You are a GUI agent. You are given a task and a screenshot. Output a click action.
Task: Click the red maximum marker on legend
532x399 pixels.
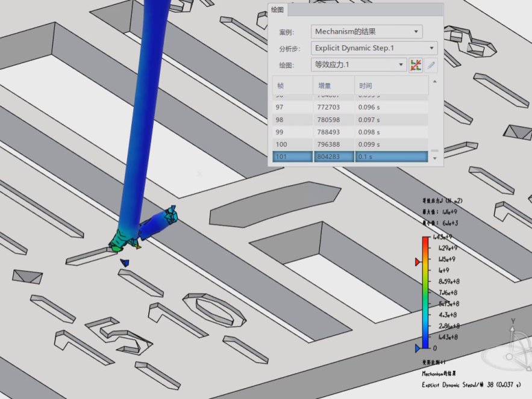[418, 262]
